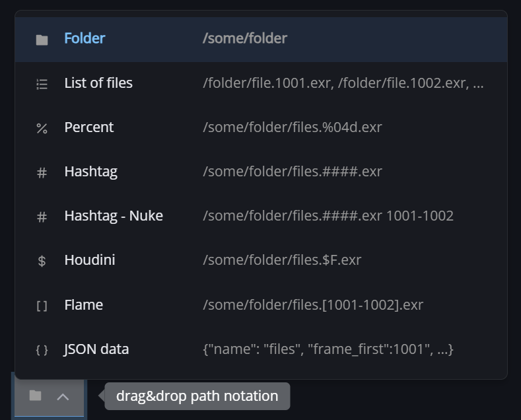The image size is (521, 420).
Task: Select JSON data notation
Action: pos(96,349)
